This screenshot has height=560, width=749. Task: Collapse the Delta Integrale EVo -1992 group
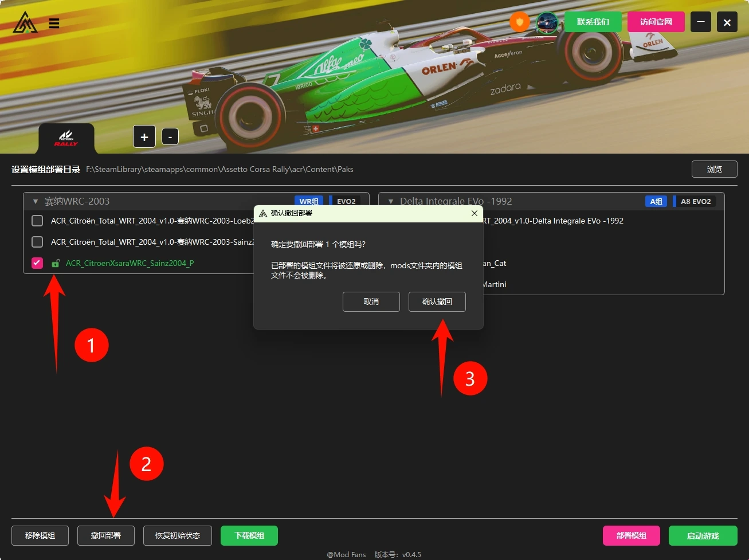pos(391,202)
